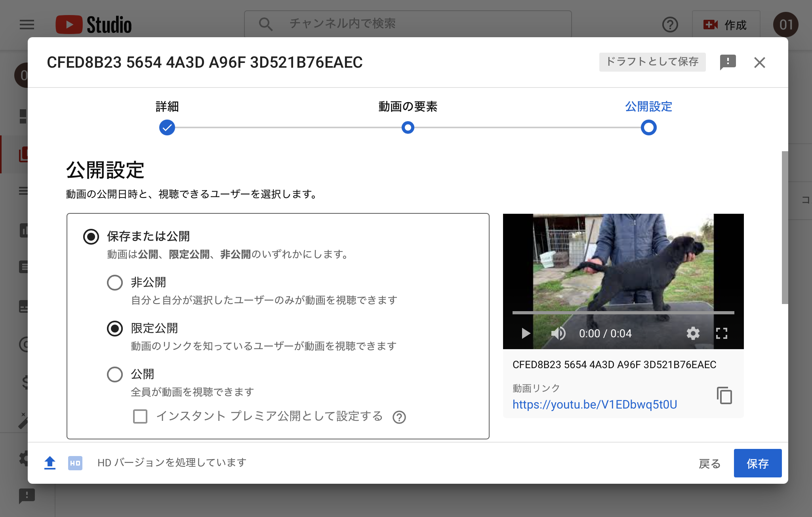This screenshot has width=812, height=517.
Task: Click the preview progress bar
Action: pos(623,313)
